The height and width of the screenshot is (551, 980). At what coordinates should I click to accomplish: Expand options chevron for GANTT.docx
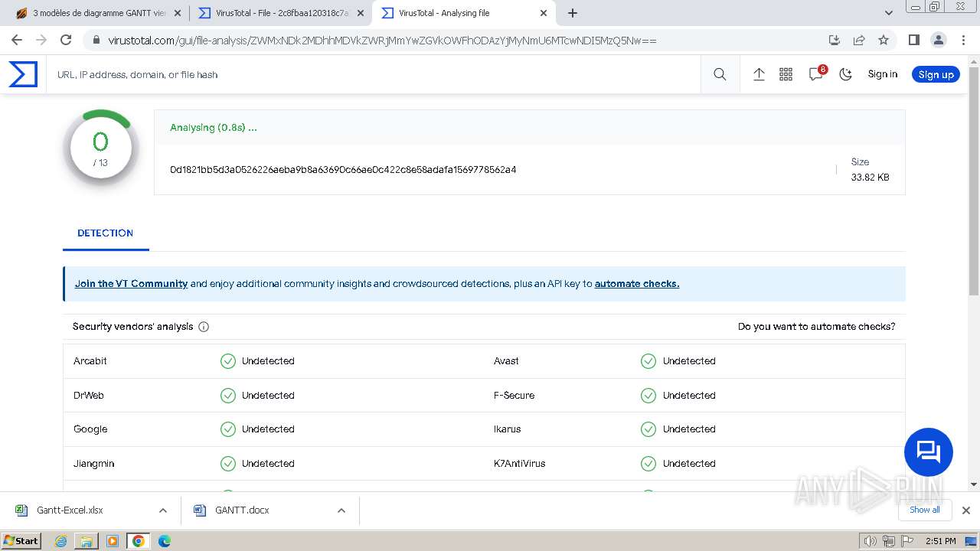341,510
